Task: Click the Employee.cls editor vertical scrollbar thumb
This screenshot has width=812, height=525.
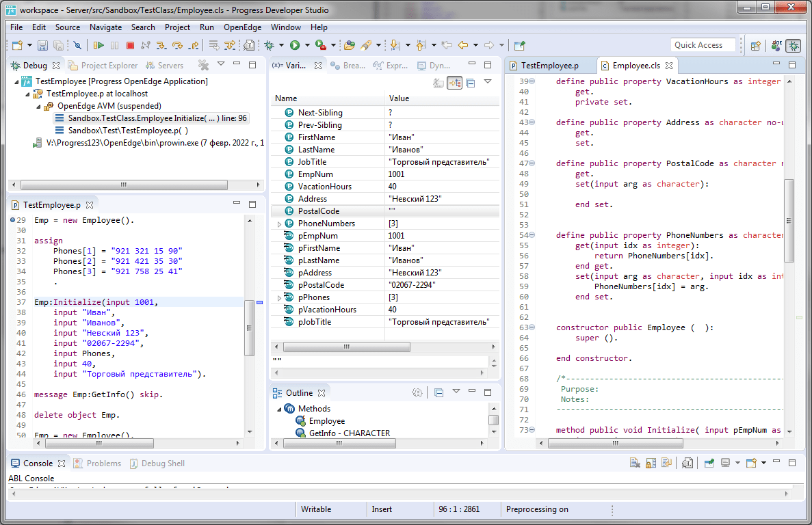Action: coord(789,220)
